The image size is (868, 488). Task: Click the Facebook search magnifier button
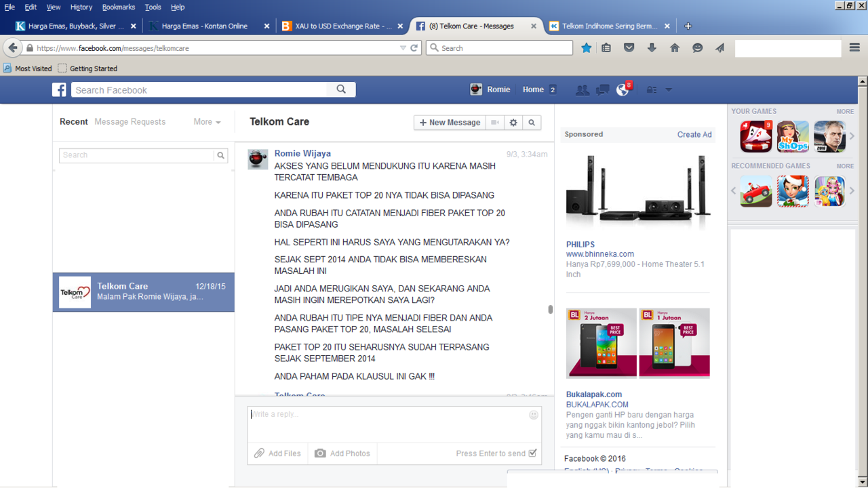click(x=341, y=89)
